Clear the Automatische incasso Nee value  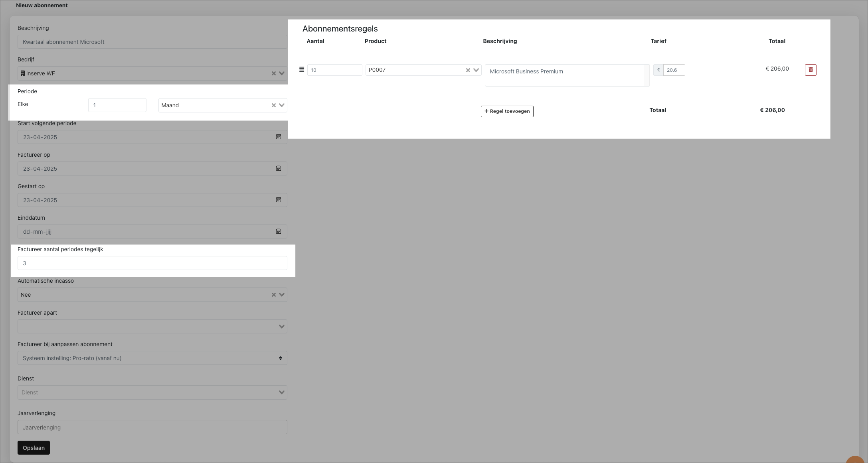(x=274, y=295)
